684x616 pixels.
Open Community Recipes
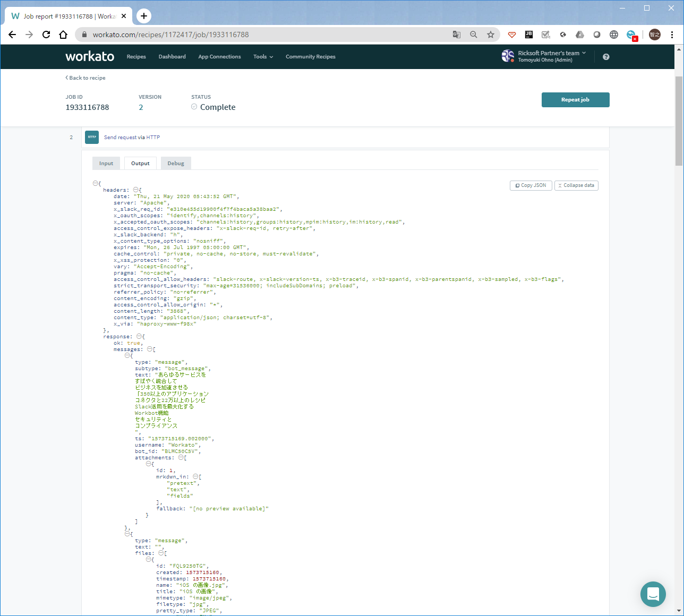(311, 57)
